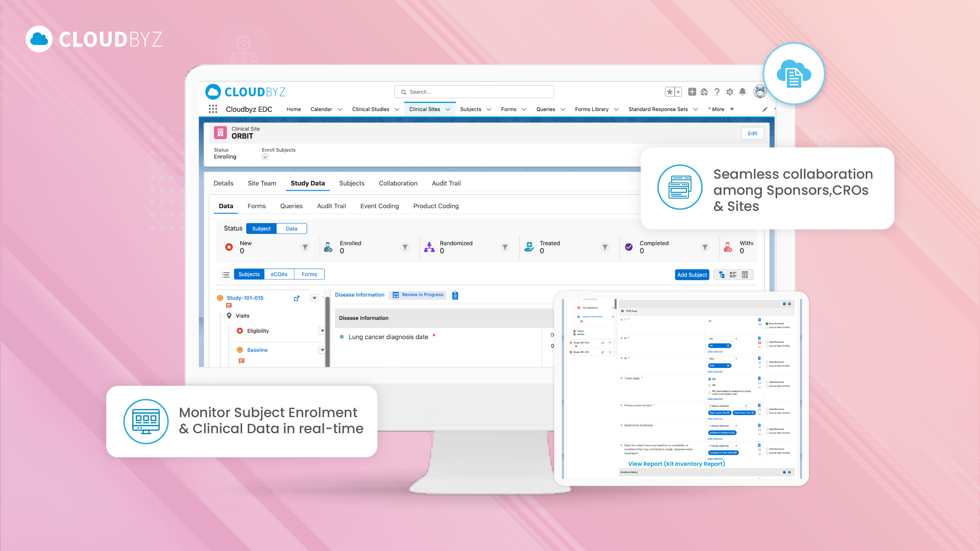The image size is (980, 551).
Task: Click the help question mark icon
Action: point(717,92)
